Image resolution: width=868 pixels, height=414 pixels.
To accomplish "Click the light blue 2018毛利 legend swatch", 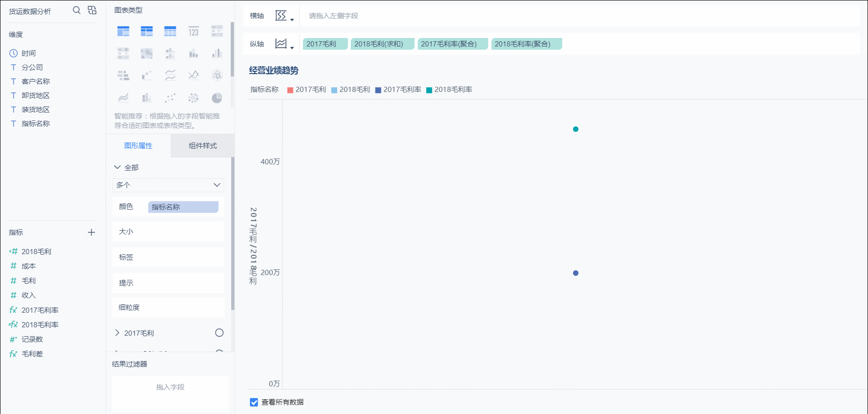I will coord(334,90).
